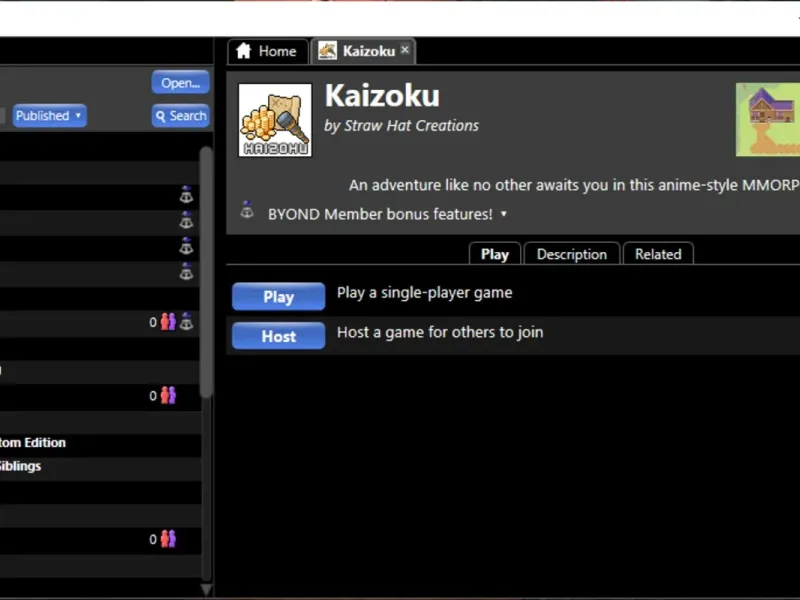Click the BYOND member icon beside bonus features
This screenshot has height=600, width=800.
(x=247, y=210)
